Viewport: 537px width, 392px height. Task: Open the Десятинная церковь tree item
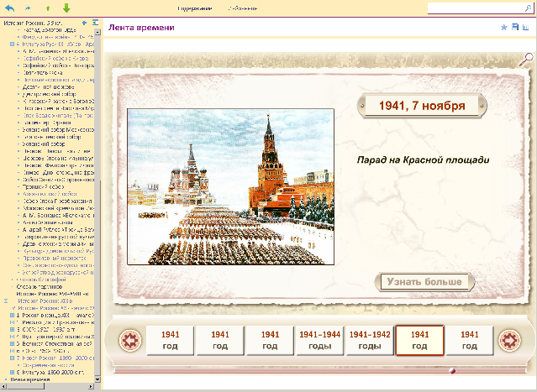[48, 87]
